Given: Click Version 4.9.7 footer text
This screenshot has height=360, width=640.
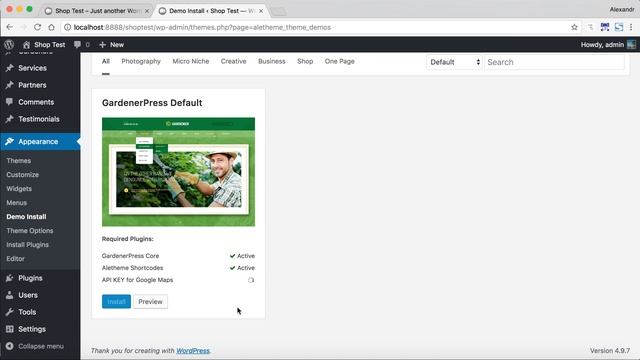Looking at the screenshot, I should (610, 351).
